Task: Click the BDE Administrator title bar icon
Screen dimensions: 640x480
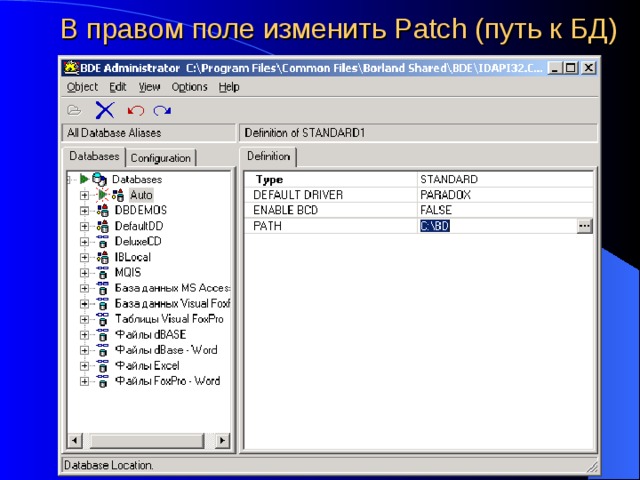Action: pyautogui.click(x=71, y=68)
